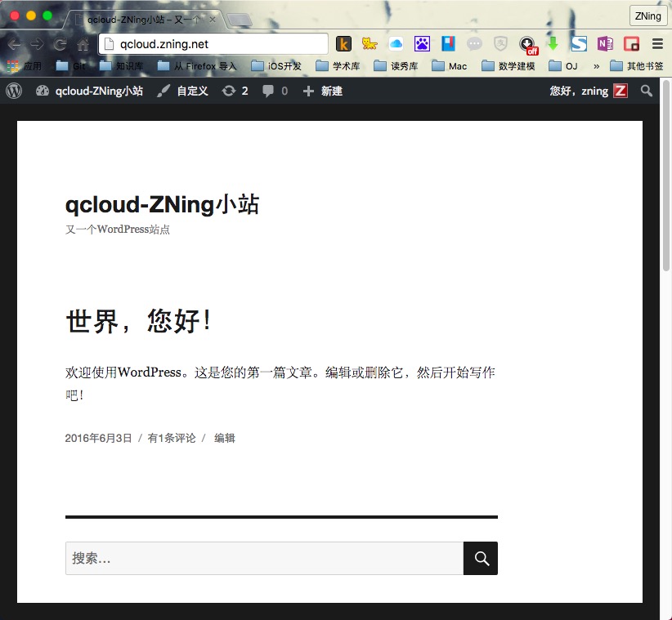Open the OneNote clipper extension
672x620 pixels.
pyautogui.click(x=605, y=43)
